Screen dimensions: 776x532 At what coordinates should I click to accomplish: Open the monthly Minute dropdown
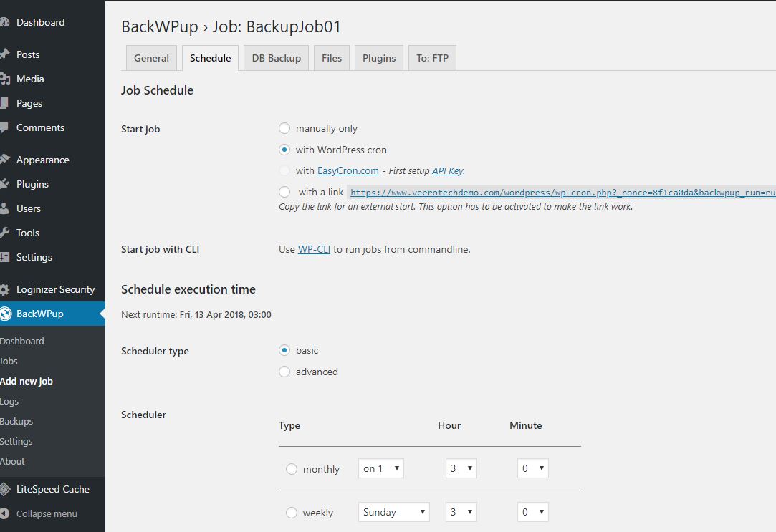click(533, 468)
